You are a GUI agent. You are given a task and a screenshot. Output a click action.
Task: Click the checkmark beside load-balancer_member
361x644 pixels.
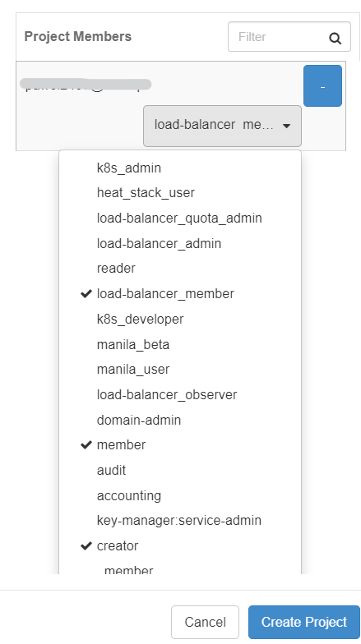click(x=86, y=294)
